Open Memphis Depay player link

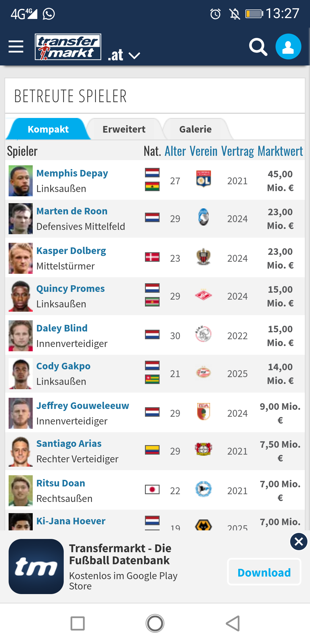point(72,173)
